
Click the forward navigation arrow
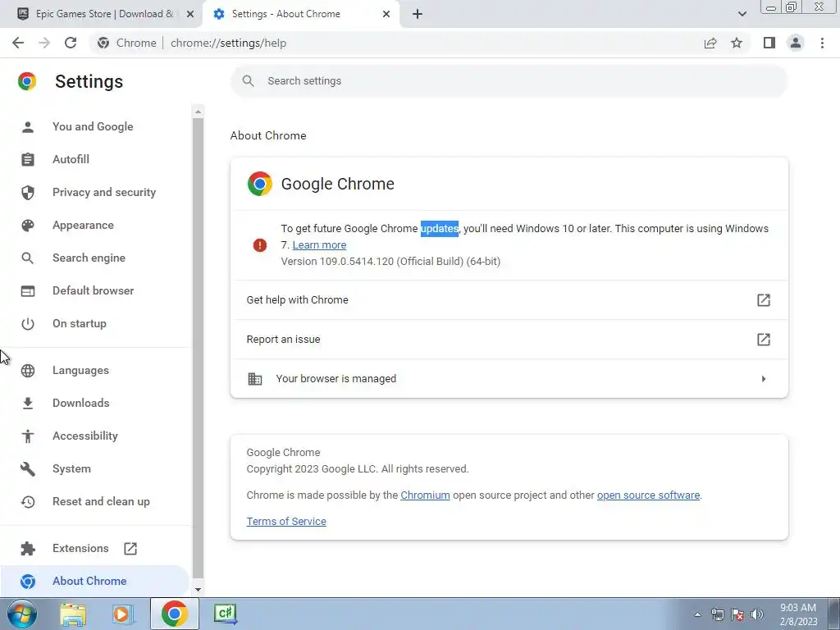pos(44,43)
